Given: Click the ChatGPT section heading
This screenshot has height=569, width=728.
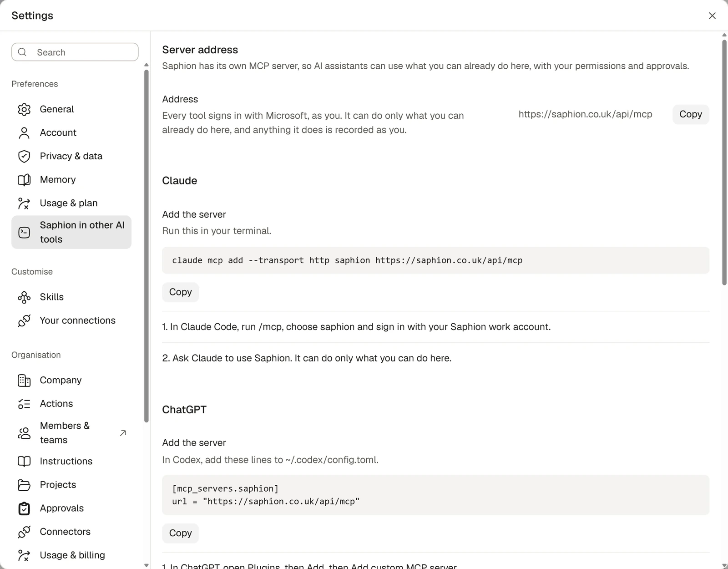Looking at the screenshot, I should [x=184, y=410].
